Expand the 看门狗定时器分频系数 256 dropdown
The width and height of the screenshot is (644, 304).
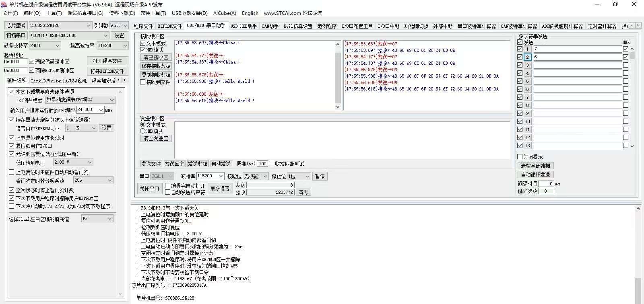click(x=93, y=181)
